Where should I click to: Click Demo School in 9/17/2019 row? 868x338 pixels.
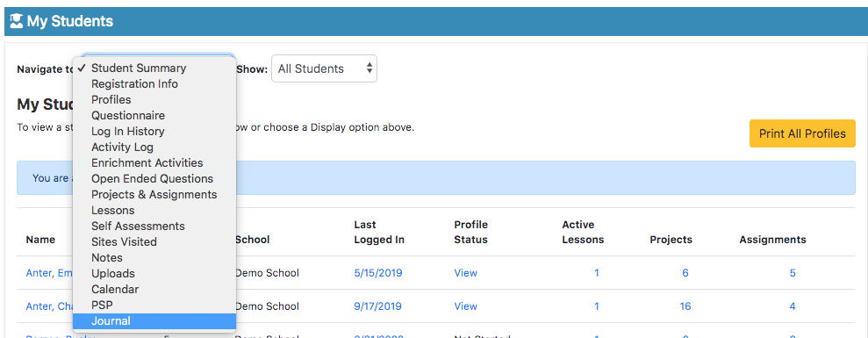tap(268, 306)
